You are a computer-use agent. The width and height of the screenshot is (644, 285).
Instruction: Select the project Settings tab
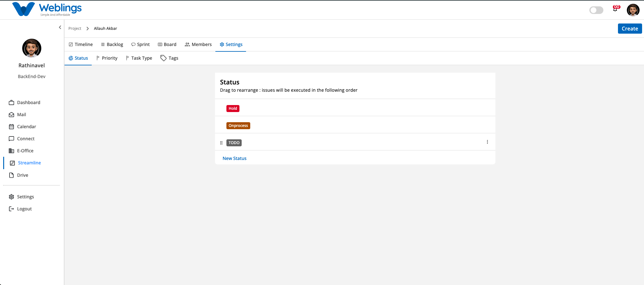231,44
